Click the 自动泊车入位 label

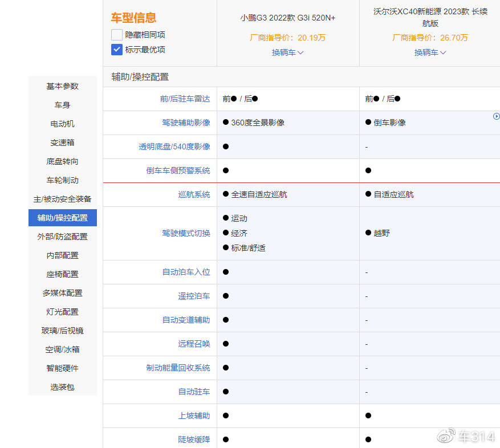coord(188,272)
